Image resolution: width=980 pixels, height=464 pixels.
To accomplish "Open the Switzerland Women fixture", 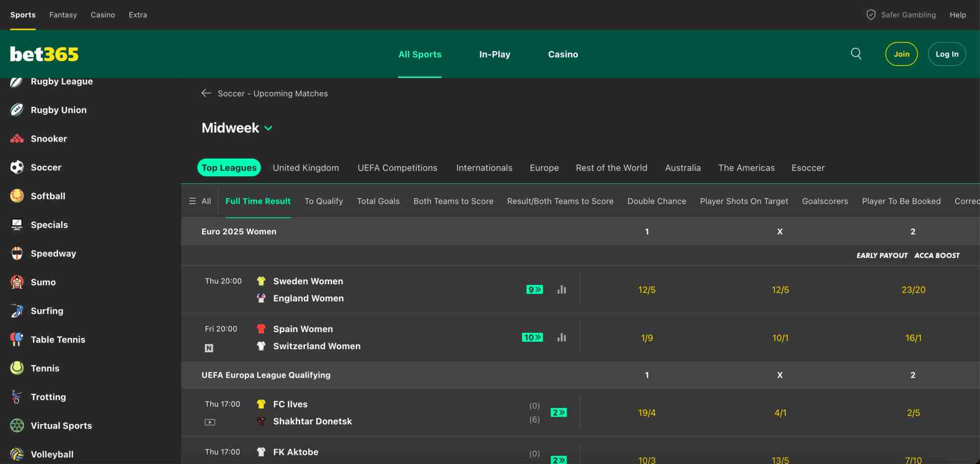I will tap(317, 346).
